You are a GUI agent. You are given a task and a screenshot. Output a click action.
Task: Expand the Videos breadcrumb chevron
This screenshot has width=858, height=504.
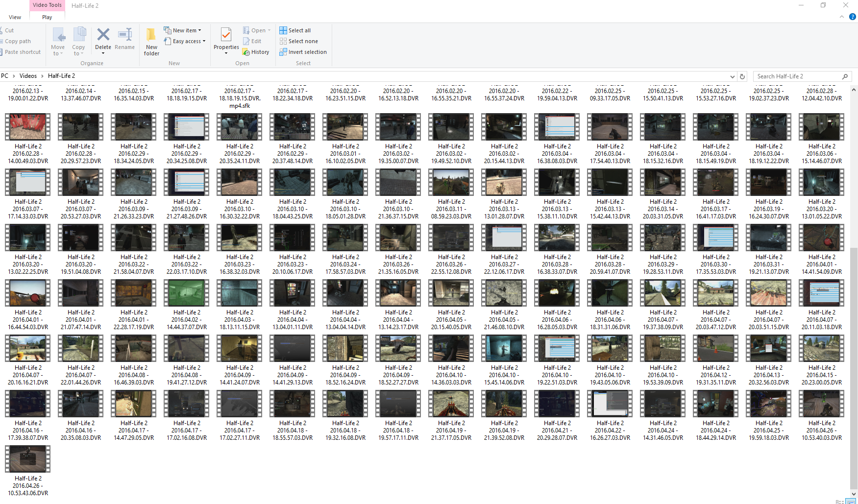pyautogui.click(x=42, y=76)
